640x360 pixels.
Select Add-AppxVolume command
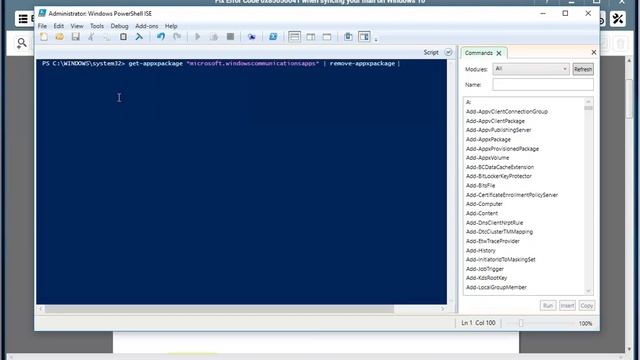[487, 158]
